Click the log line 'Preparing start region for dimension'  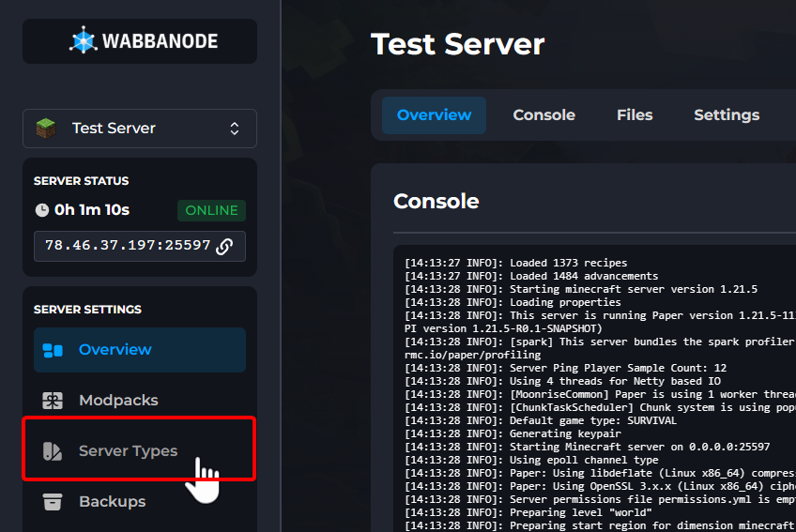pyautogui.click(x=600, y=526)
